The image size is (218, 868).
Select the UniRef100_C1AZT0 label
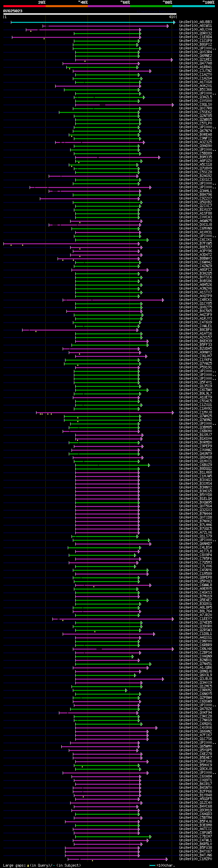[x=196, y=75]
